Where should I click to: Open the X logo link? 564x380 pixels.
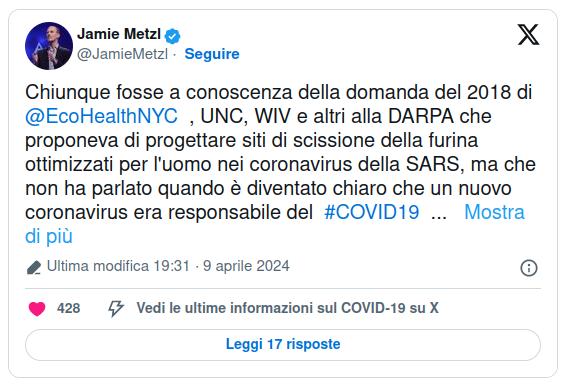528,35
